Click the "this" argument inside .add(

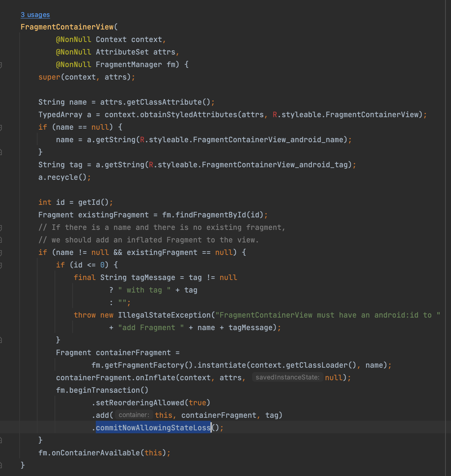pyautogui.click(x=164, y=415)
